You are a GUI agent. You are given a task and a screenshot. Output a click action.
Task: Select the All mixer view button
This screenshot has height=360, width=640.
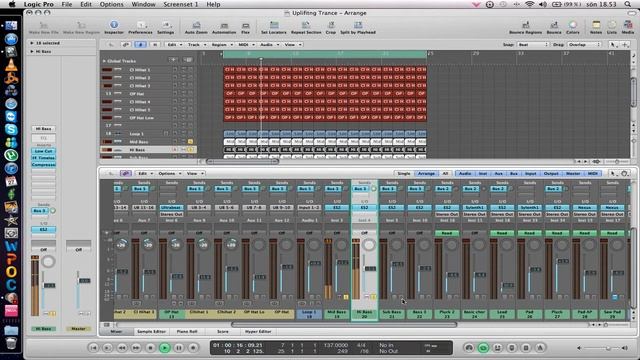(x=445, y=173)
